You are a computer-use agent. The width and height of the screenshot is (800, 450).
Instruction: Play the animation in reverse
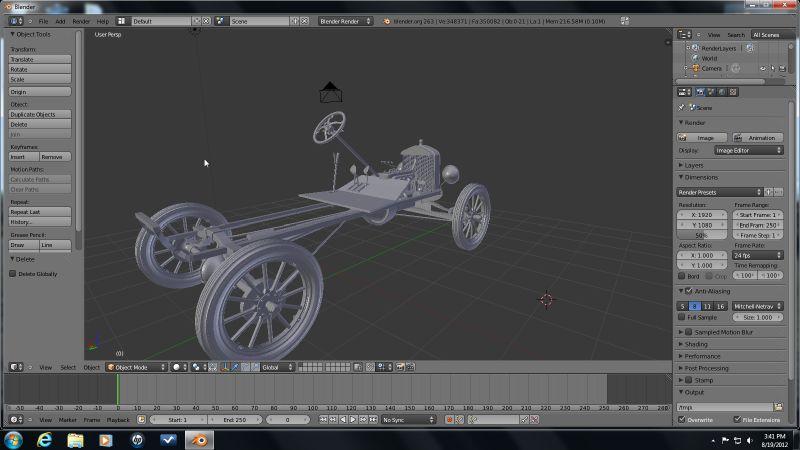point(343,419)
